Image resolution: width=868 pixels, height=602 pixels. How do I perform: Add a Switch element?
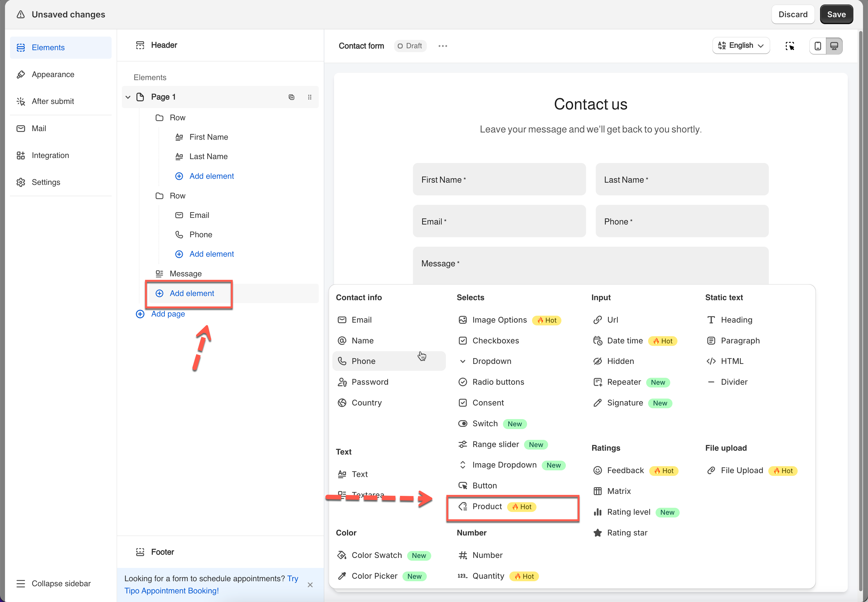485,424
